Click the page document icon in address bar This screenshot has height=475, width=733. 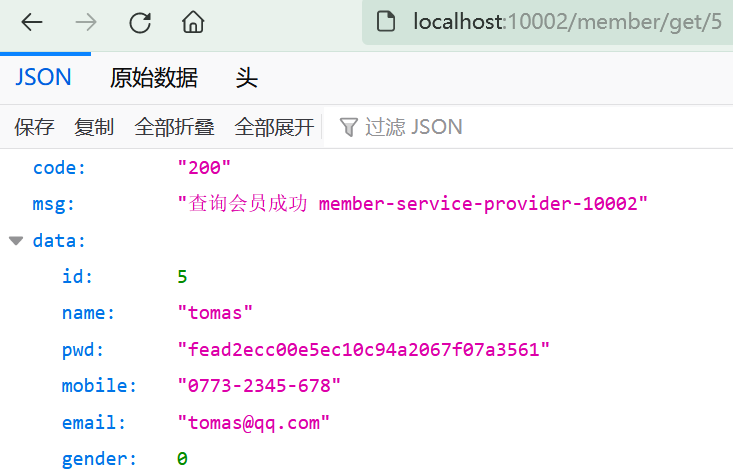tap(386, 22)
